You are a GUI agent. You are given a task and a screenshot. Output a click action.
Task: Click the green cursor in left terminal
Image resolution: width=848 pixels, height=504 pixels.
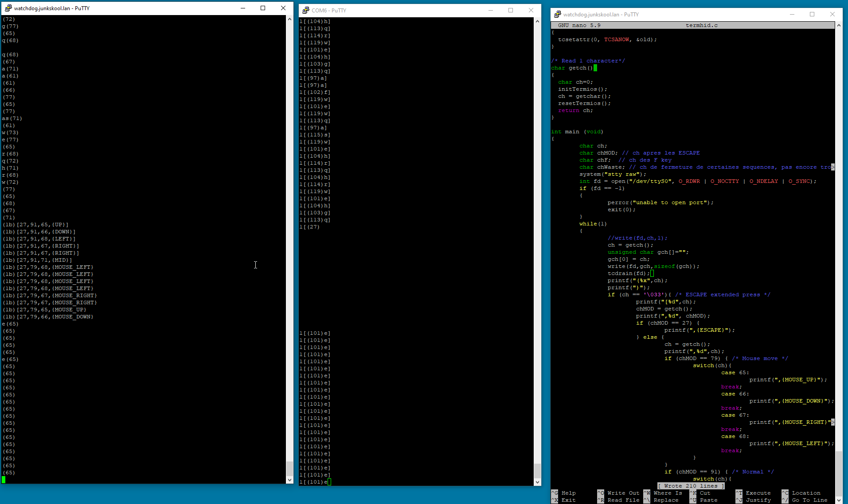[4, 480]
